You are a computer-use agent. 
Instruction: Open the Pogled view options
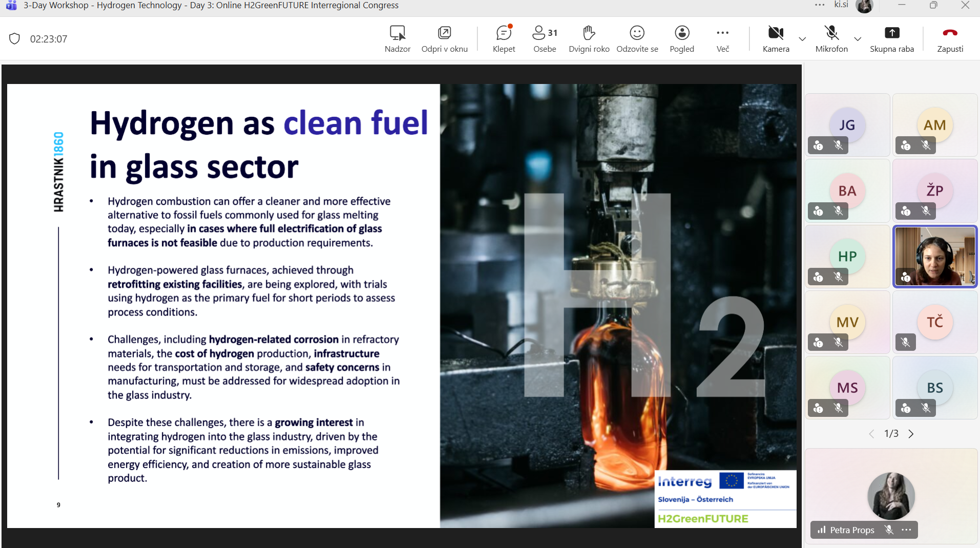click(x=681, y=38)
